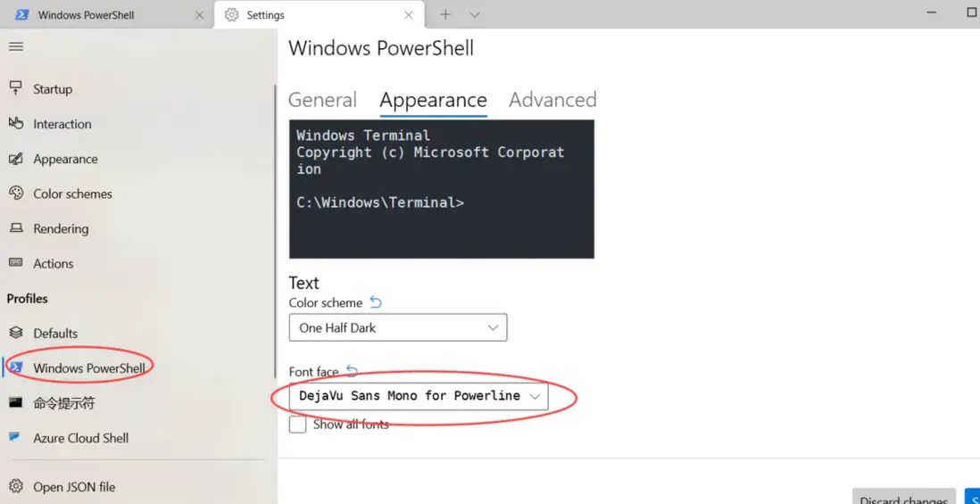Click the Rendering monitor icon
Image resolution: width=980 pixels, height=504 pixels.
coord(15,228)
